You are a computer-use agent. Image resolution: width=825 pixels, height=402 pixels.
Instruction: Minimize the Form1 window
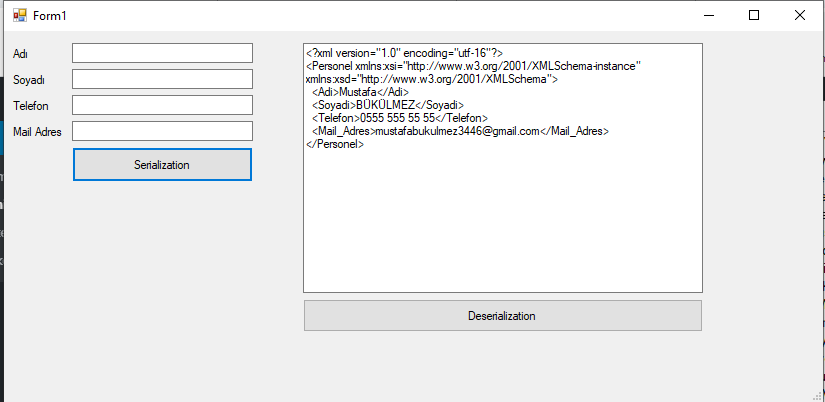pos(709,15)
